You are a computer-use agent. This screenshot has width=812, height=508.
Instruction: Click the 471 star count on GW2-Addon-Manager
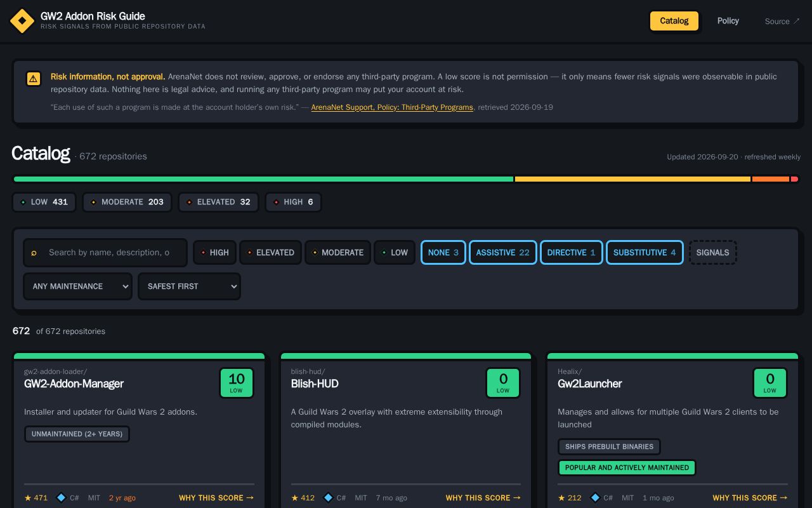pos(36,498)
